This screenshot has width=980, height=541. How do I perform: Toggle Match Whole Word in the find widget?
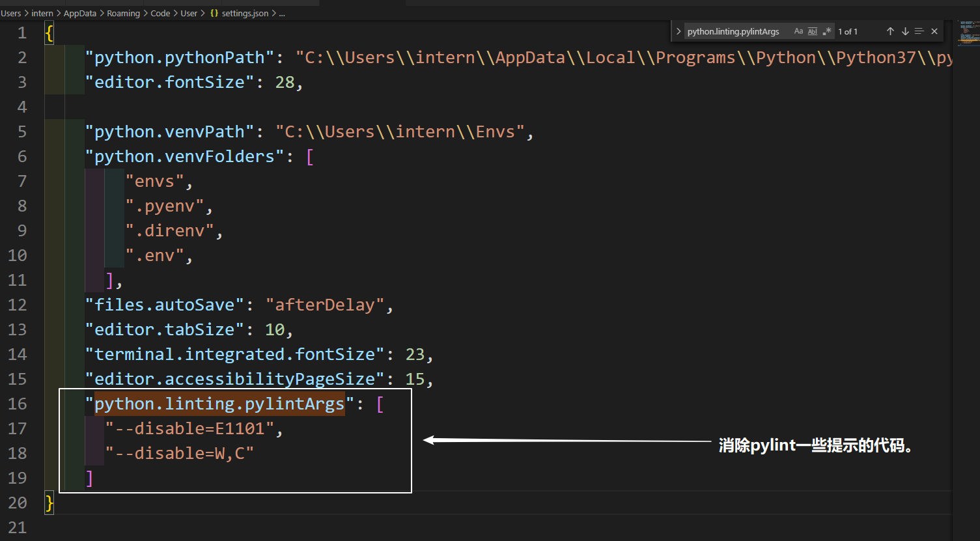point(812,31)
